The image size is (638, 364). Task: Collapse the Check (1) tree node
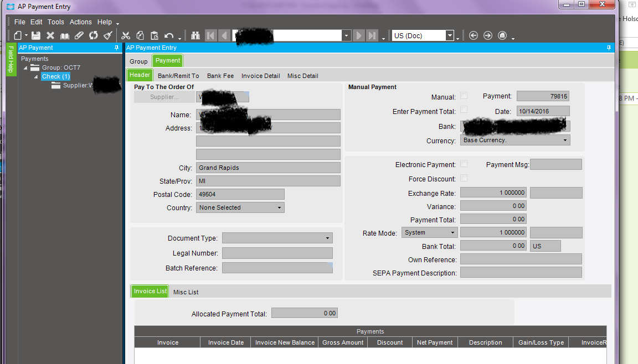pyautogui.click(x=36, y=77)
